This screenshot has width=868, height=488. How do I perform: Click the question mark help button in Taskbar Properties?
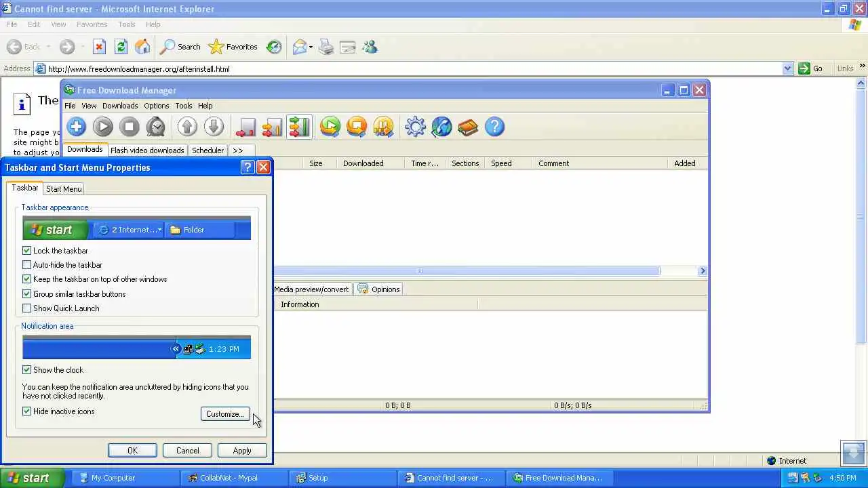(x=248, y=167)
